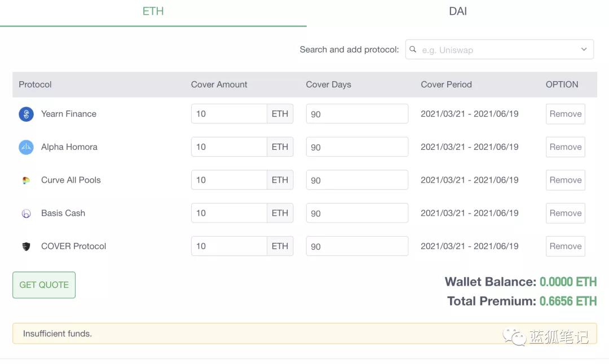The height and width of the screenshot is (364, 609).
Task: Remove the COVER Protocol cover row
Action: pos(565,246)
